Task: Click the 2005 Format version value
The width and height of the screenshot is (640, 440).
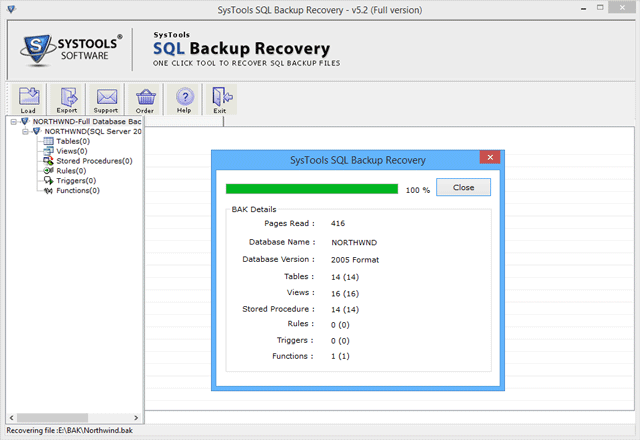Action: coord(355,260)
